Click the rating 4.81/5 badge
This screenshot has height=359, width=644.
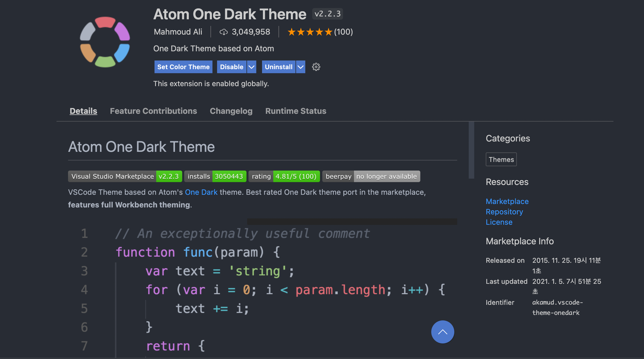tap(284, 176)
